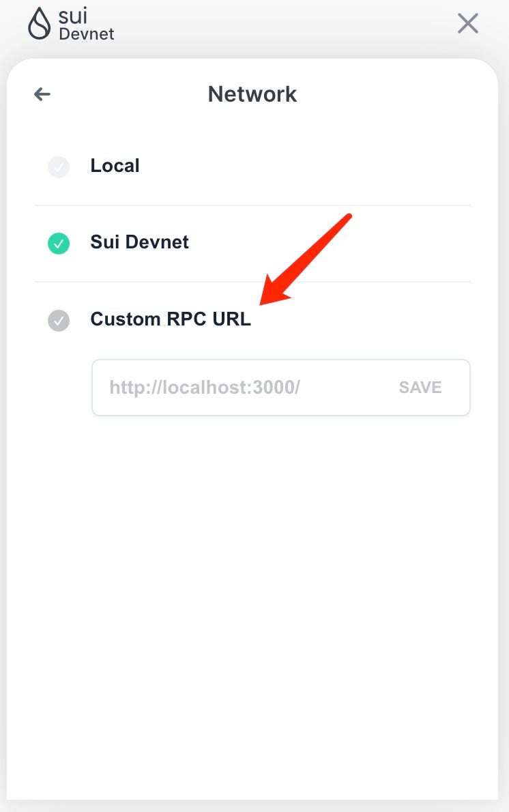Screen dimensions: 509x812
Task: Click the X icon to close the wallet
Action: pos(468,23)
